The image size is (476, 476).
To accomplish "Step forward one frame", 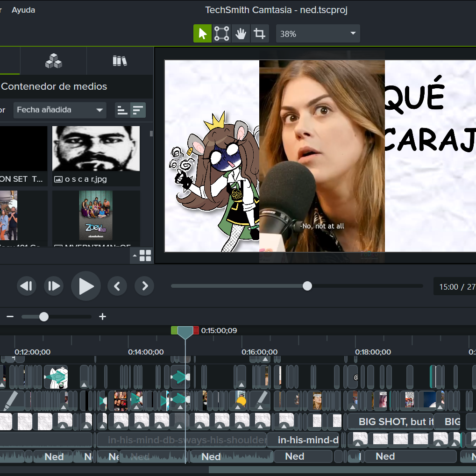I will (54, 286).
